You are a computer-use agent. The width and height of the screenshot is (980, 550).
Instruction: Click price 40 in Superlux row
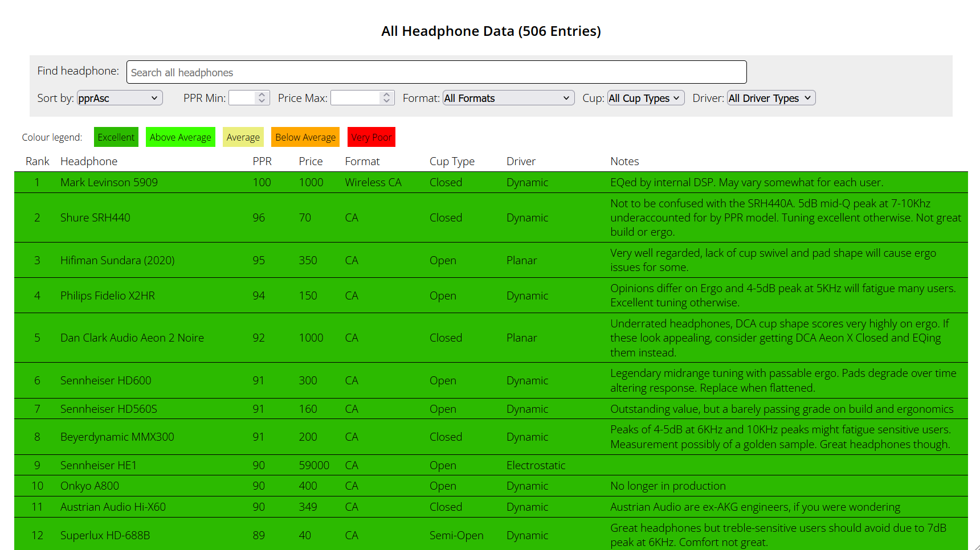[x=305, y=535]
